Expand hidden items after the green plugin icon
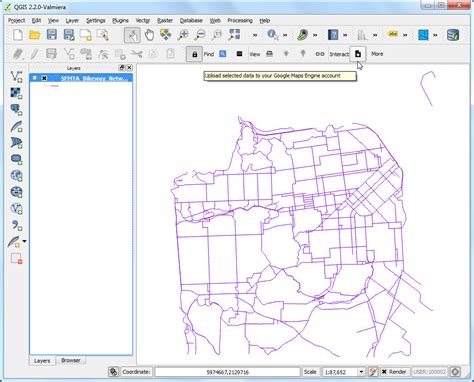The image size is (474, 382). pyautogui.click(x=315, y=35)
